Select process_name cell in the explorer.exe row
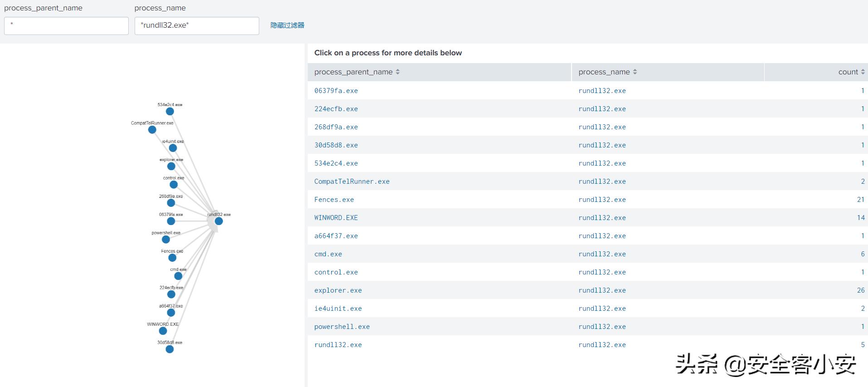This screenshot has height=387, width=868. [x=602, y=290]
